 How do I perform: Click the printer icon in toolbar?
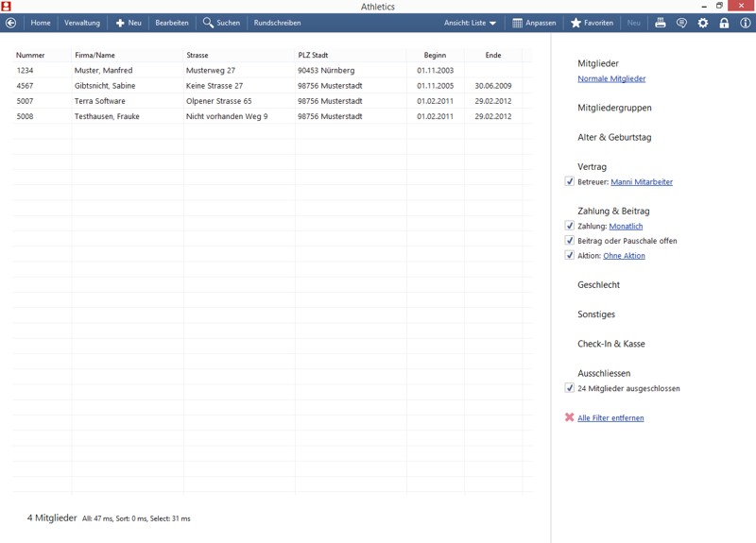point(660,23)
